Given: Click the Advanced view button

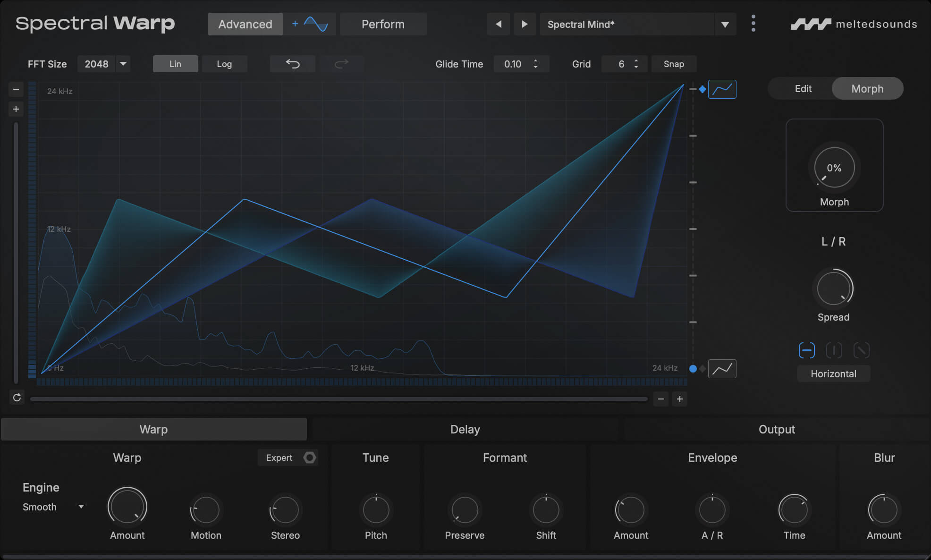Looking at the screenshot, I should click(245, 24).
